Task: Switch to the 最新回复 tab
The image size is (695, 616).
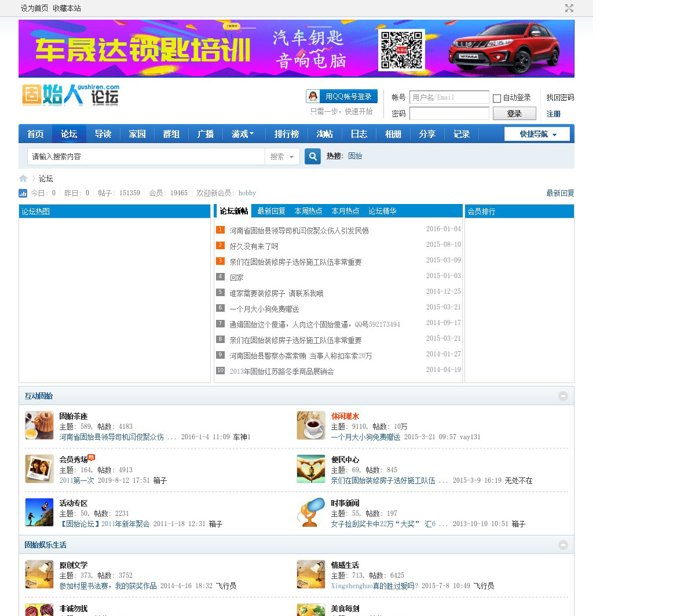Action: coord(271,211)
